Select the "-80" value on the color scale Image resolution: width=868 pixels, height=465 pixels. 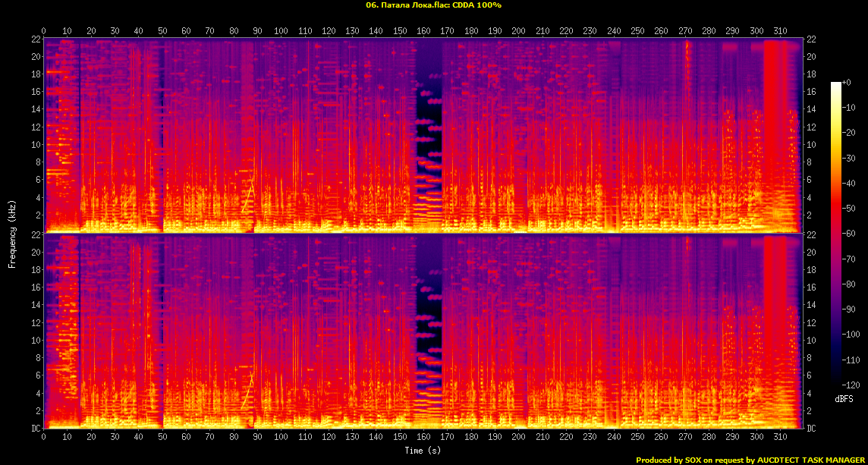(848, 284)
